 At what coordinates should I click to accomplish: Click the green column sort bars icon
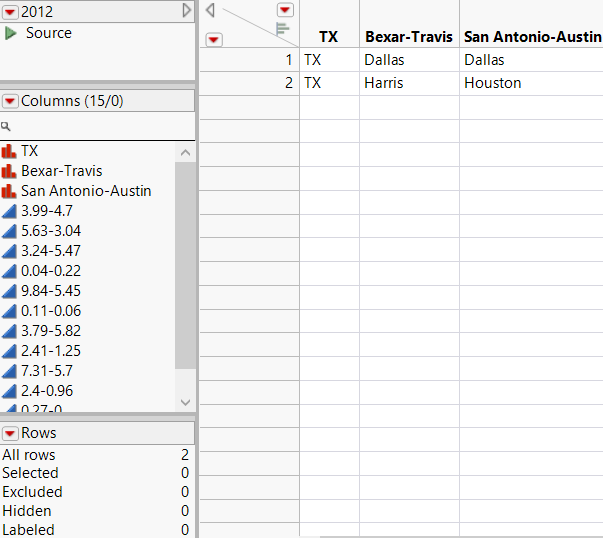pyautogui.click(x=282, y=28)
